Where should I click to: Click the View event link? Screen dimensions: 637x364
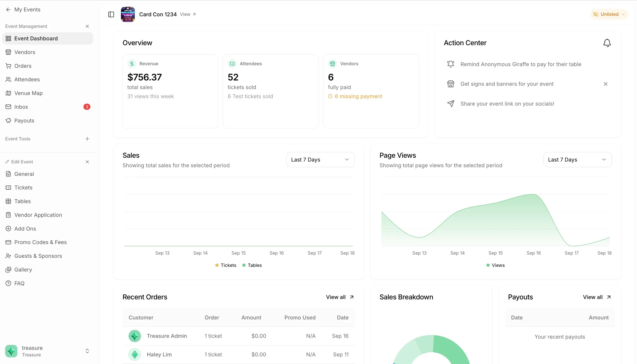188,14
